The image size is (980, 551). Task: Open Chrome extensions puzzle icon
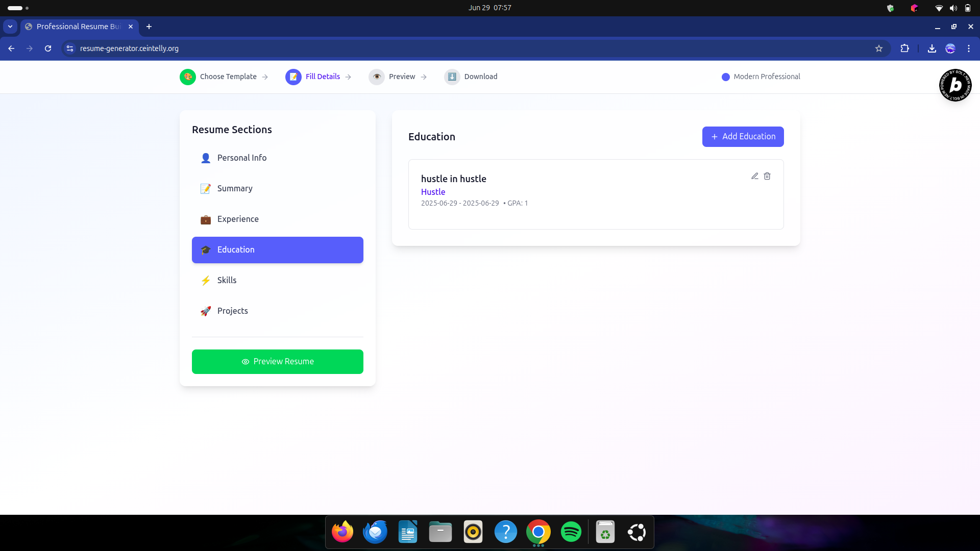[x=904, y=48]
